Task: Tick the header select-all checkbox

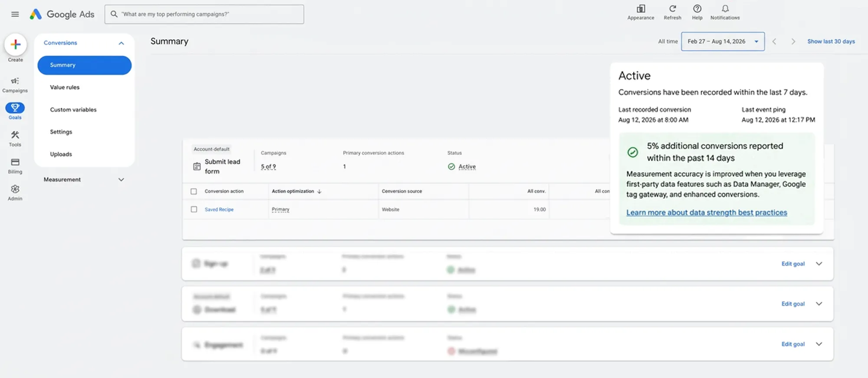Action: click(x=194, y=192)
